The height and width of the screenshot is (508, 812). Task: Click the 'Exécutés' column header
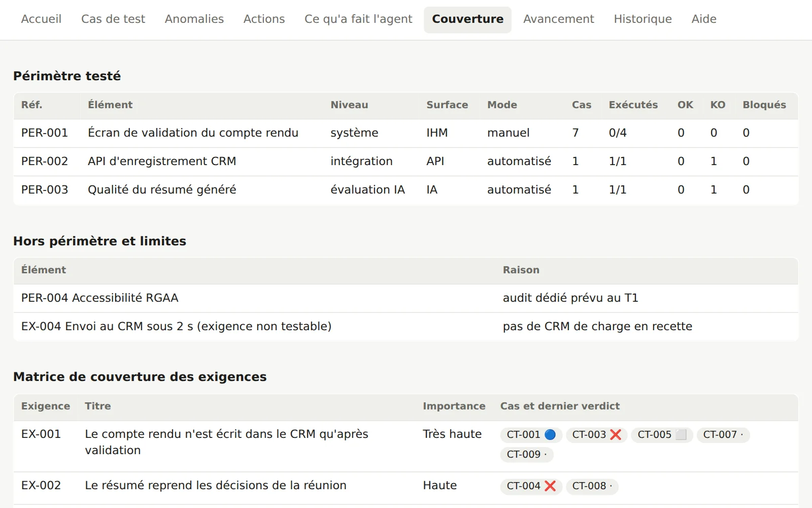point(633,105)
